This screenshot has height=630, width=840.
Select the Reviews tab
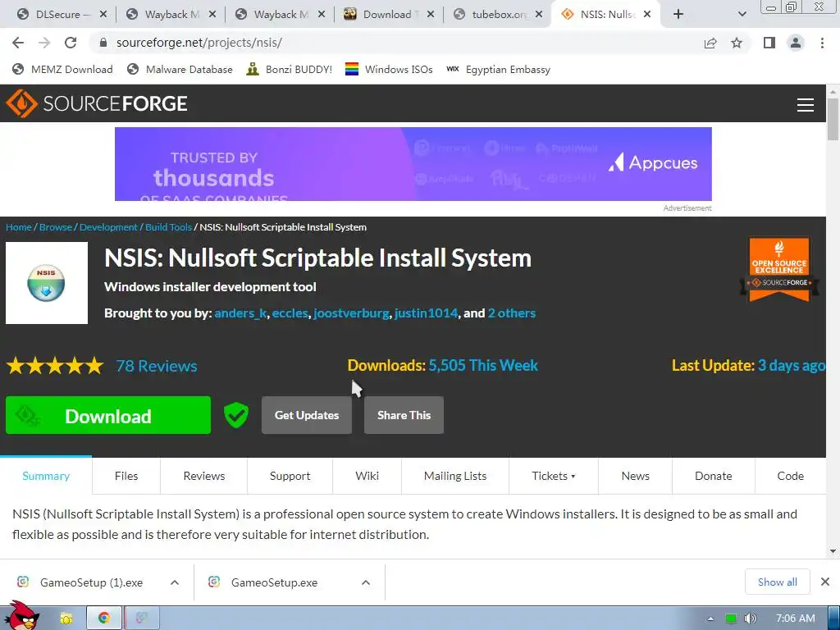pyautogui.click(x=204, y=476)
